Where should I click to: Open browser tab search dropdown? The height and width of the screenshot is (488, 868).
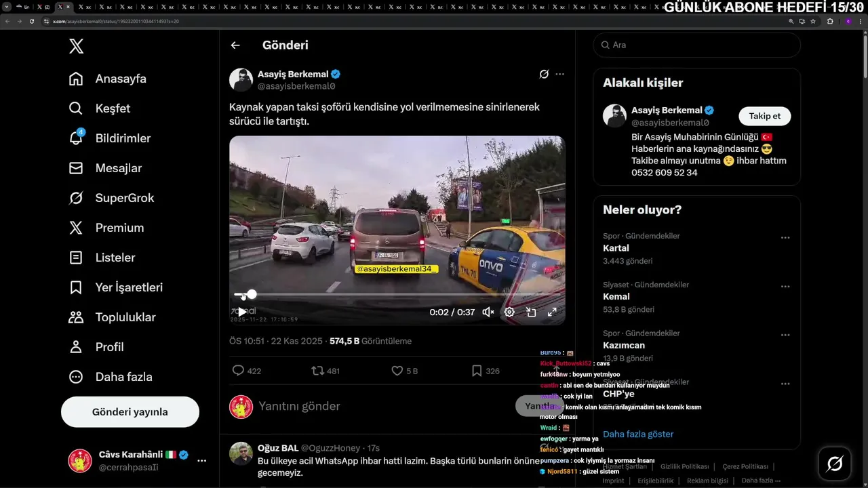[x=6, y=7]
